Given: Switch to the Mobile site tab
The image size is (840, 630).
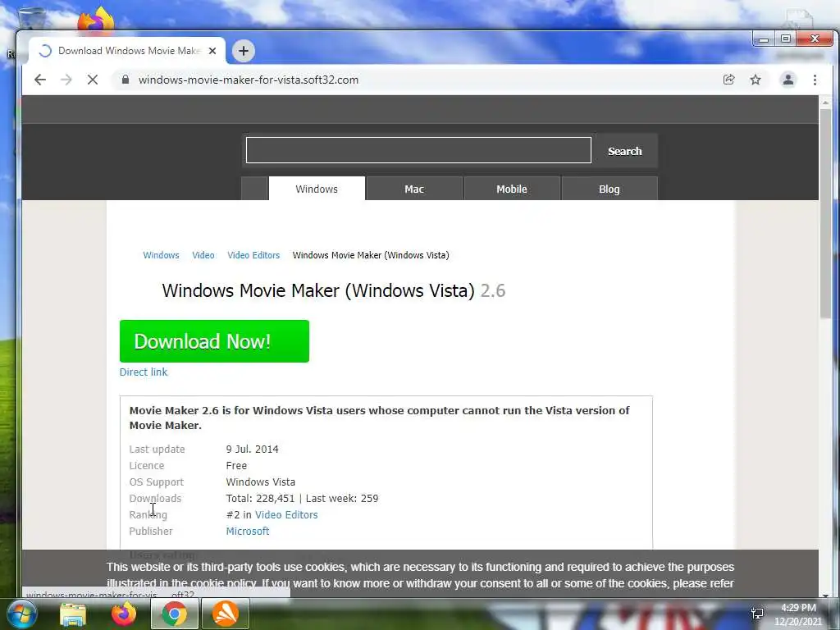Looking at the screenshot, I should point(512,189).
